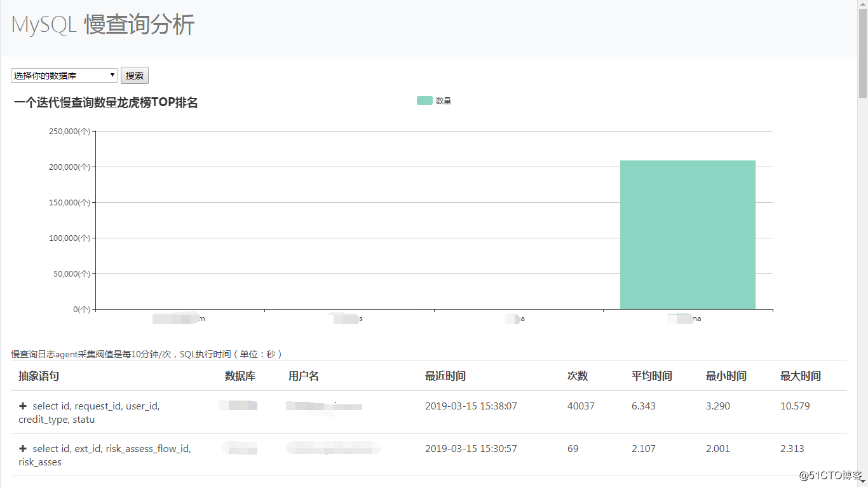Click the maximum time 10.579
Screen dimensions: 868x487
point(795,406)
